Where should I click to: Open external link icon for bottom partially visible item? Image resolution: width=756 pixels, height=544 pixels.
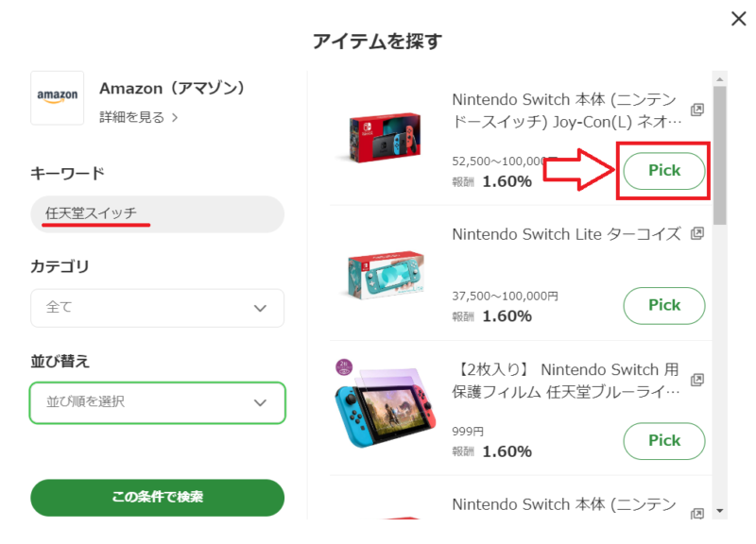[697, 514]
